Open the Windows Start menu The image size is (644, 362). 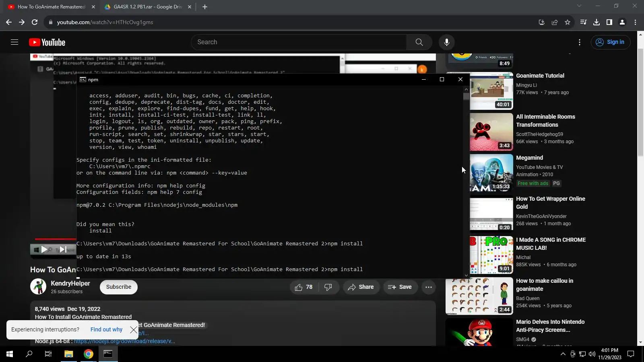coord(10,354)
